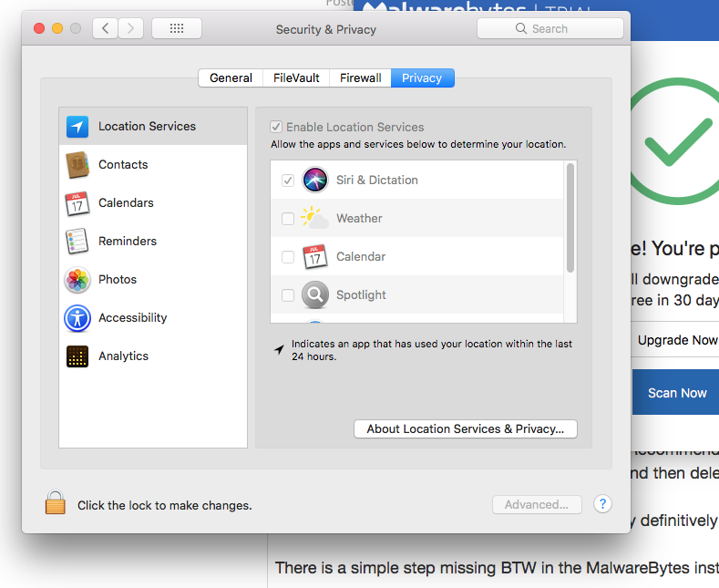Click the padlock icon to unlock
This screenshot has width=719, height=588.
[x=55, y=502]
